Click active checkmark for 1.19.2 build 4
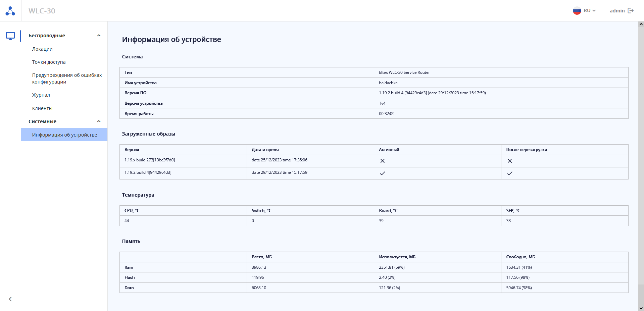The width and height of the screenshot is (644, 311). tap(382, 173)
